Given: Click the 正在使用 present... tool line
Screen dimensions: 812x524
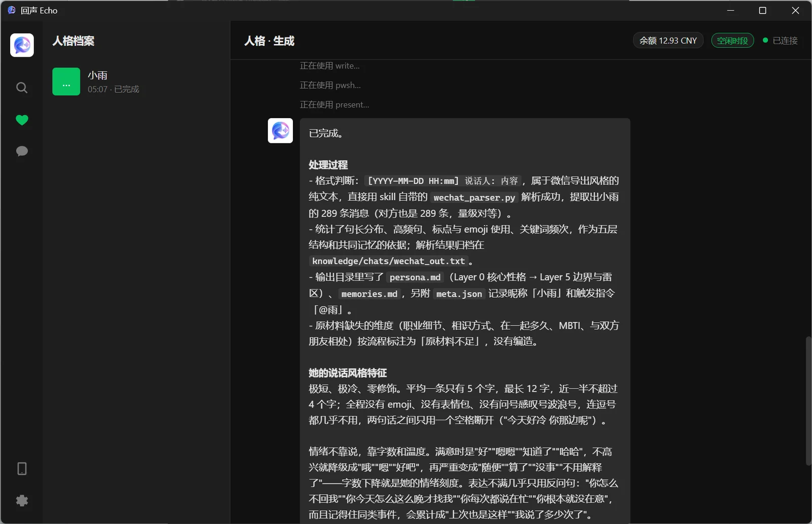Looking at the screenshot, I should click(334, 104).
